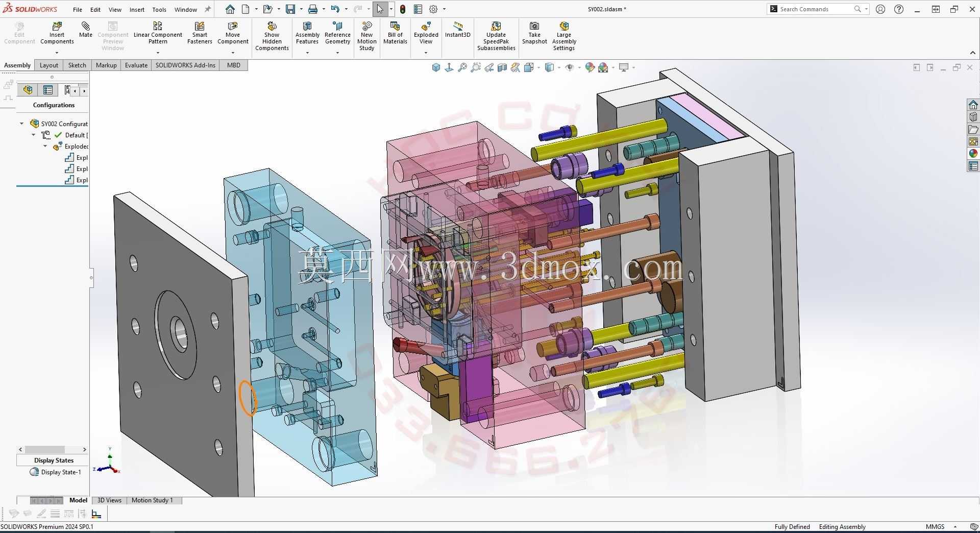
Task: Open the Help question mark button
Action: click(899, 9)
